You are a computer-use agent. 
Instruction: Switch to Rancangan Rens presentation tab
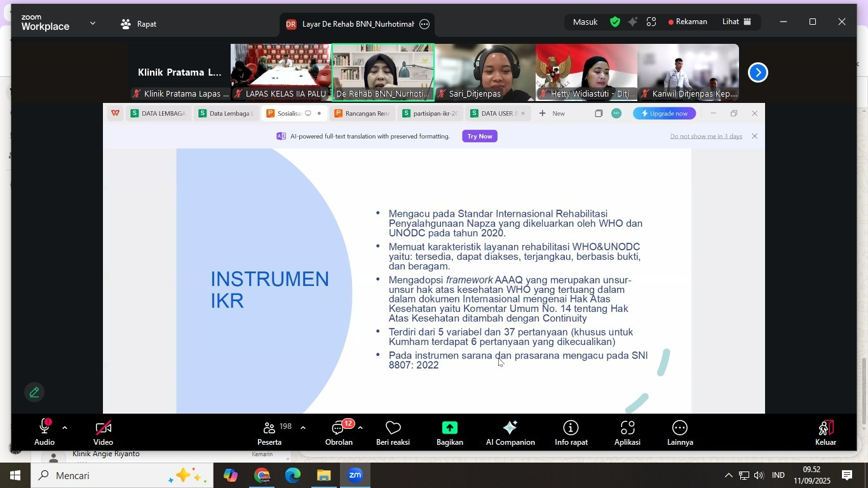coord(362,114)
